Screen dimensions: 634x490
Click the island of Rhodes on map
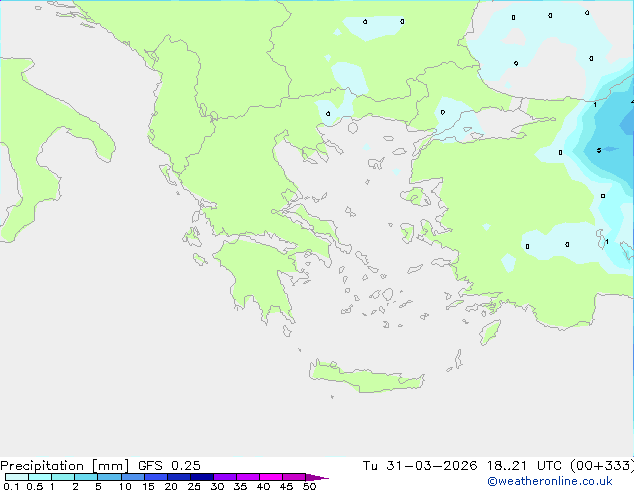click(490, 332)
